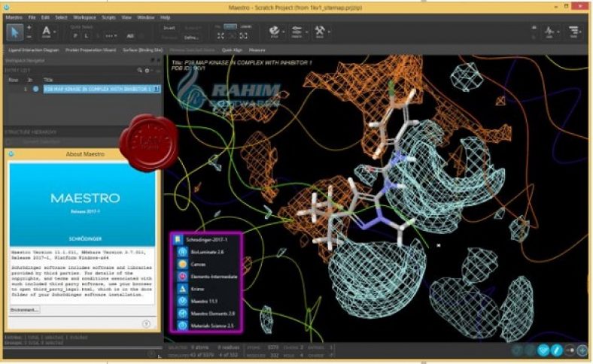Open the View menu
This screenshot has height=364, width=593.
[126, 17]
